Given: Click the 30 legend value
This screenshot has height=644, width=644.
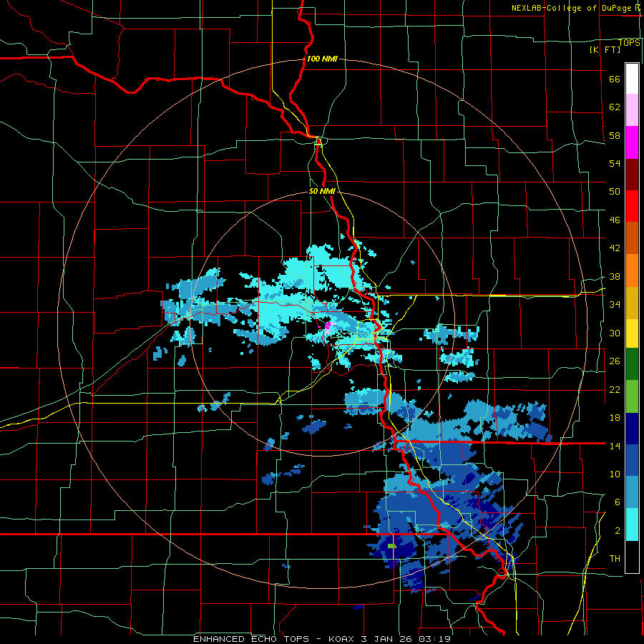Looking at the screenshot, I should (615, 333).
